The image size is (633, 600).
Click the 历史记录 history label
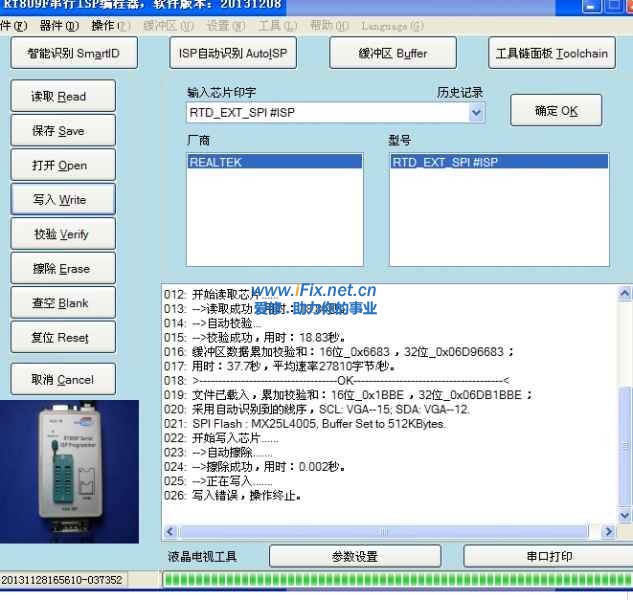coord(460,92)
